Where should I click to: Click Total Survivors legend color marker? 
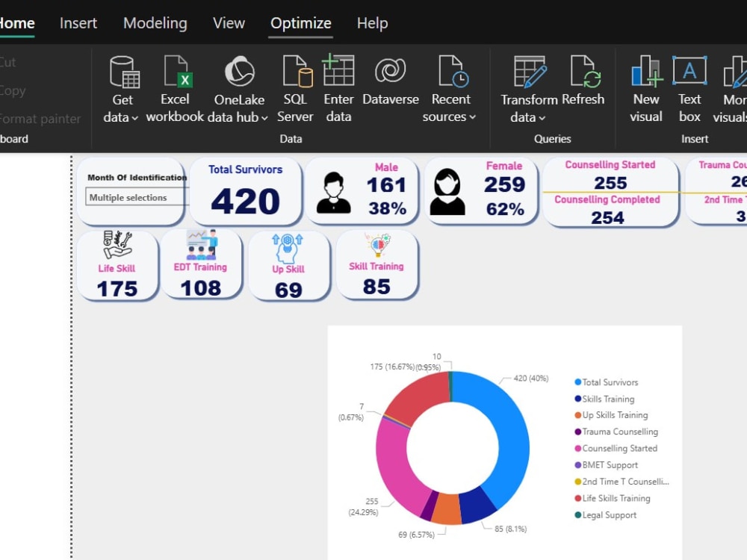click(578, 382)
